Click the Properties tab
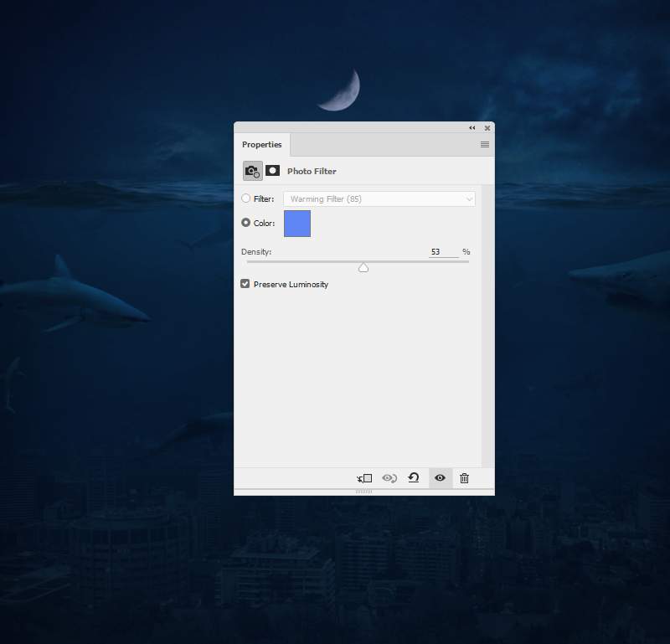The height and width of the screenshot is (644, 670). pos(262,145)
